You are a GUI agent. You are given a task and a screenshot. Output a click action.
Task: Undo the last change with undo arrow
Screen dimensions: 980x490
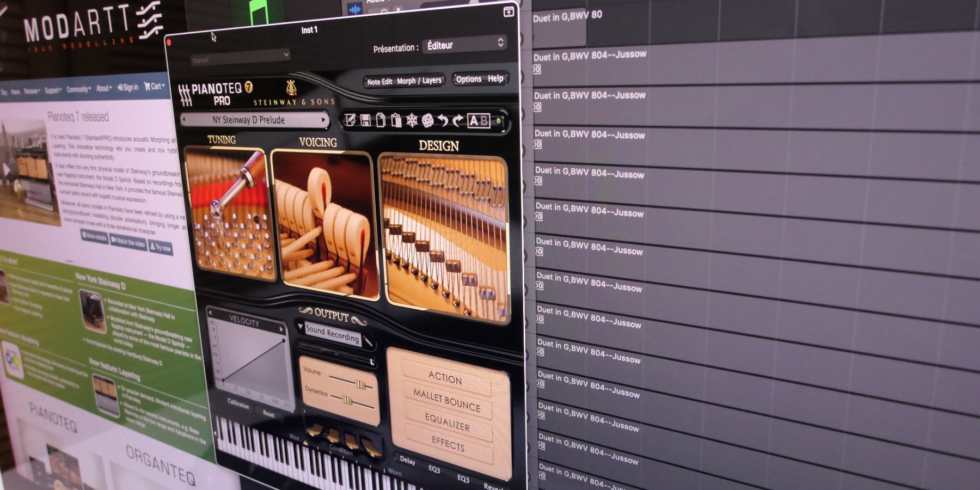coord(443,120)
